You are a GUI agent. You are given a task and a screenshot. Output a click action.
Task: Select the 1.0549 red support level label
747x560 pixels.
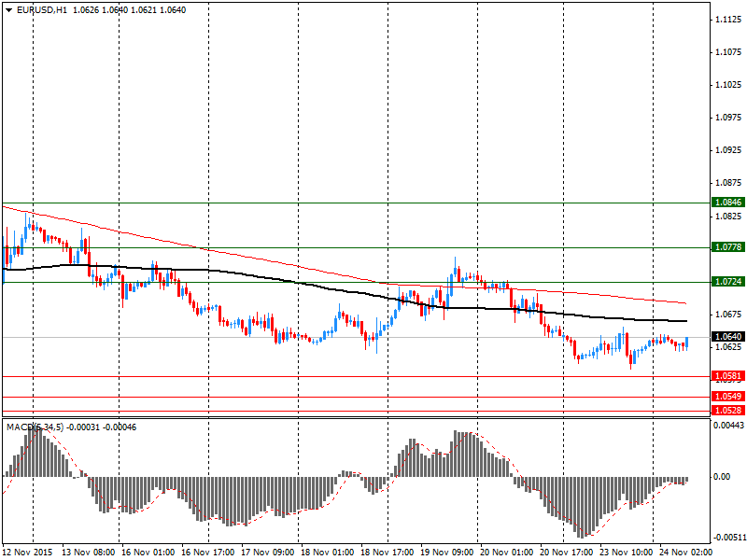tap(728, 397)
